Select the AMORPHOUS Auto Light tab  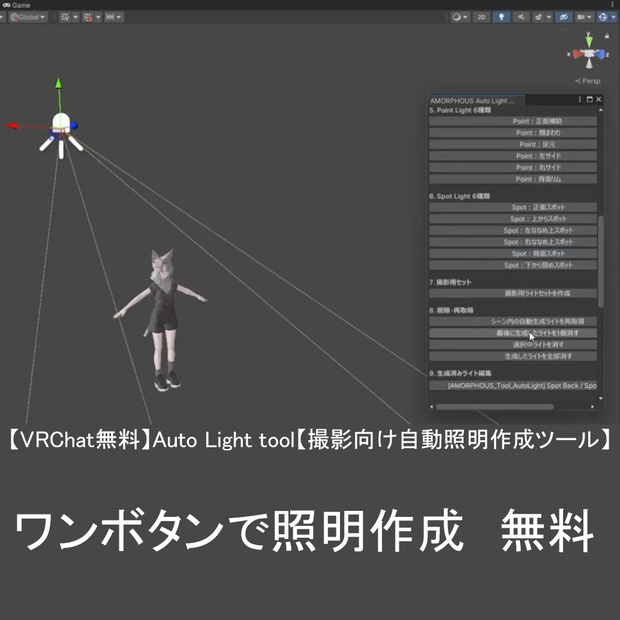pos(476,100)
